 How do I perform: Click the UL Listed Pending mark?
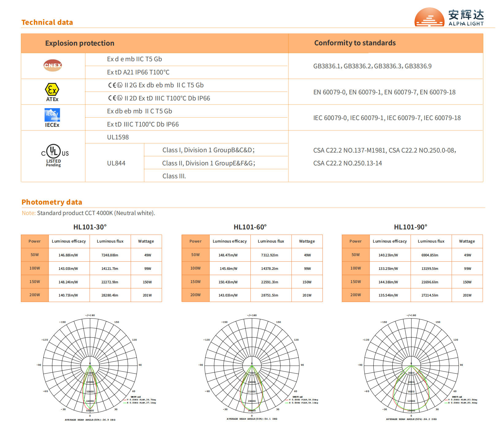[55, 155]
